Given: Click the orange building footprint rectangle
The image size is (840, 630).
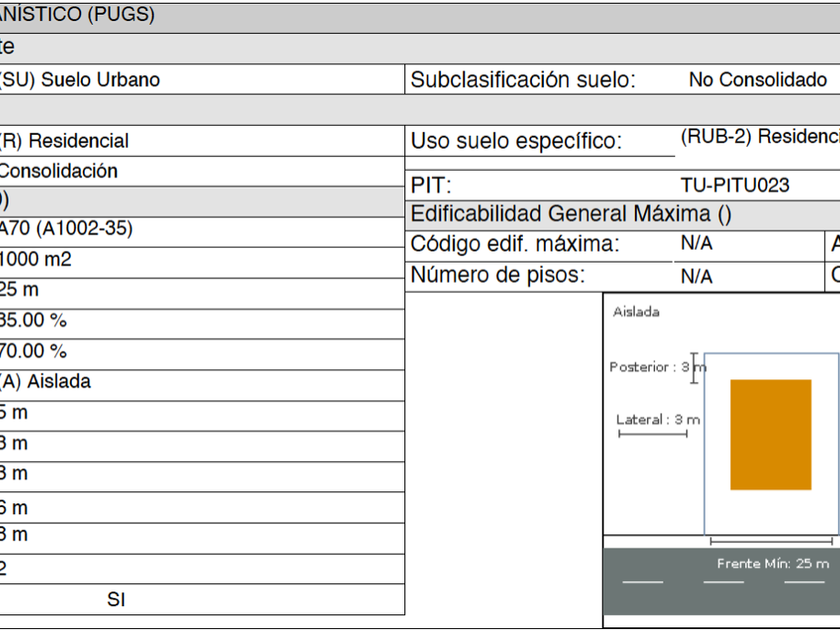Looking at the screenshot, I should point(770,434).
